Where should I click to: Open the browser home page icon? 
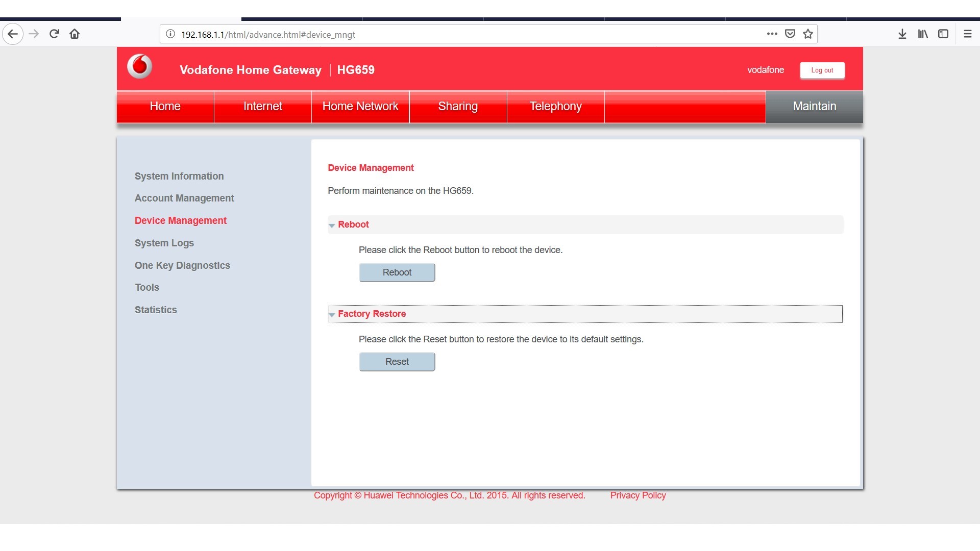click(x=75, y=34)
